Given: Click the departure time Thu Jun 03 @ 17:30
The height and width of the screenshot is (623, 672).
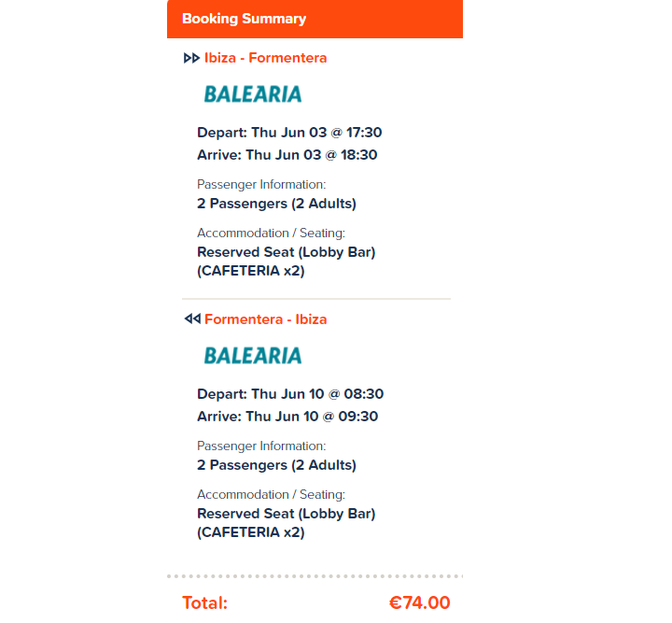Looking at the screenshot, I should click(289, 133).
